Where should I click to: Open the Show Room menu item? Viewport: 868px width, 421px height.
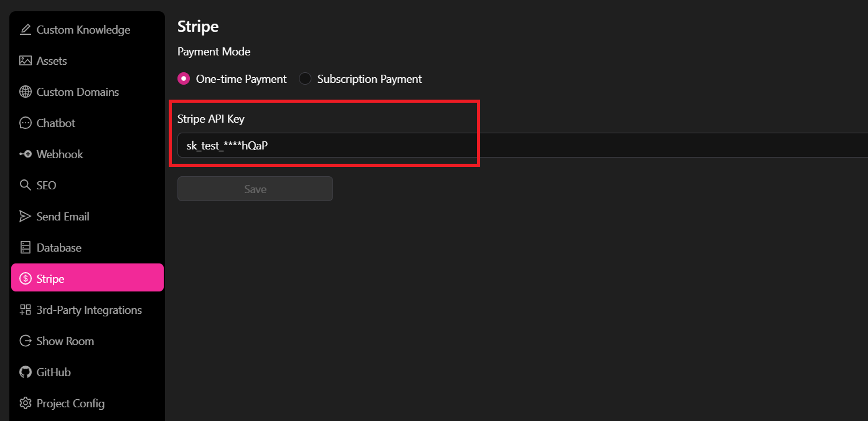65,341
